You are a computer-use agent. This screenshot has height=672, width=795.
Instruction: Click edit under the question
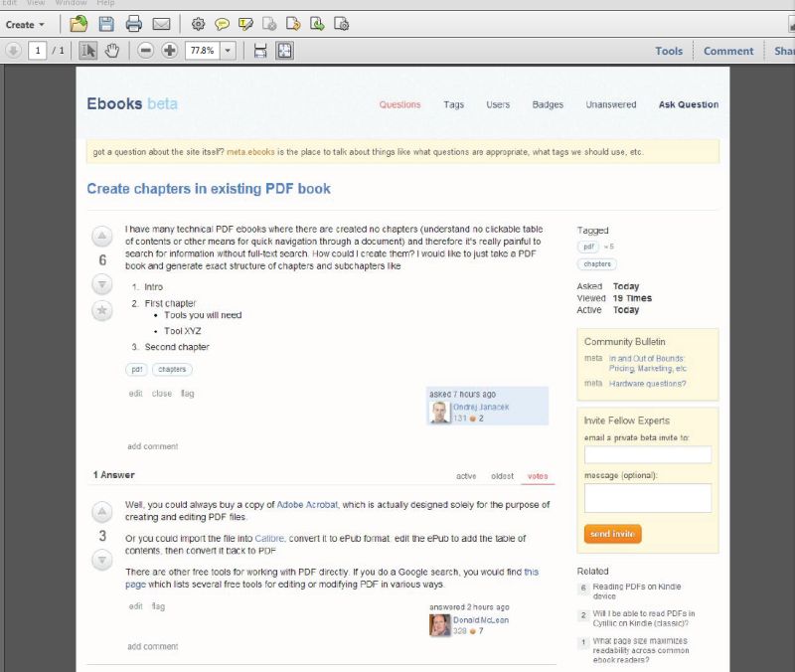coord(135,393)
